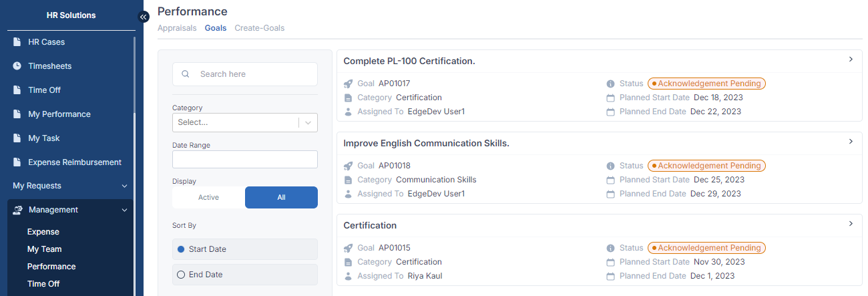Click the Expense Reimbursement file icon

coord(17,162)
